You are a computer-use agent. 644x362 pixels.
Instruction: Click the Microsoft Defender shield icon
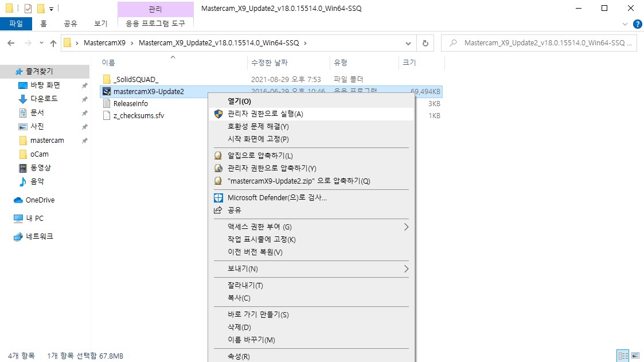[218, 198]
